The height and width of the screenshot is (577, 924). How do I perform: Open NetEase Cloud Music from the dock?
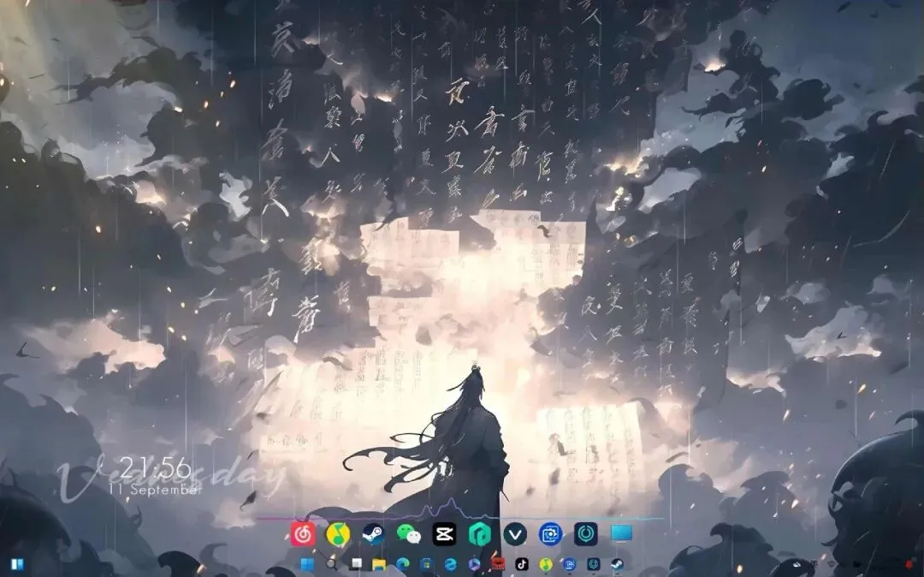pyautogui.click(x=303, y=534)
